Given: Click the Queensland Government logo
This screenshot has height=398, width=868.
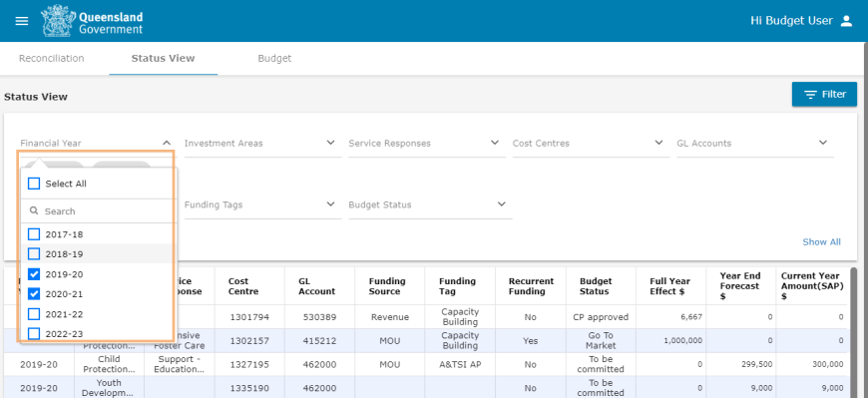Looking at the screenshot, I should click(x=92, y=21).
